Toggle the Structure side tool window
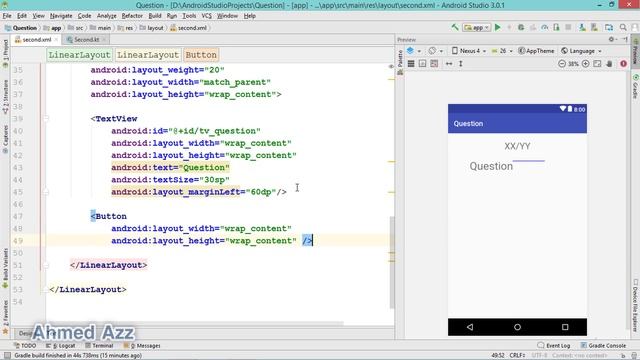640x360 pixels. pyautogui.click(x=5, y=98)
